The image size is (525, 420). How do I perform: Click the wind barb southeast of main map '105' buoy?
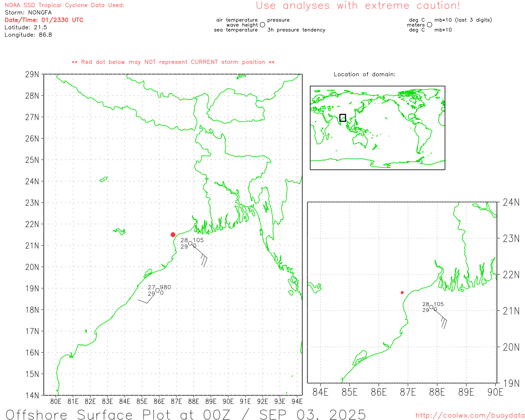point(200,256)
